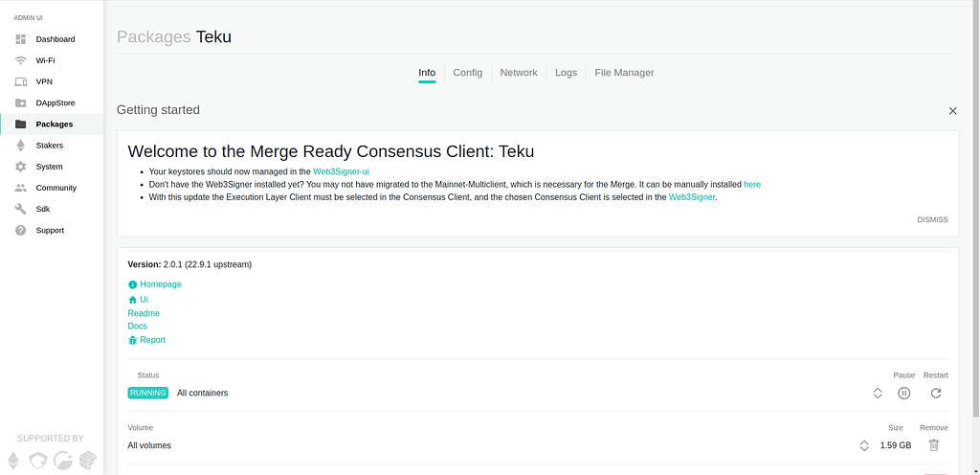Open Dashboard from sidebar
980x475 pixels.
(x=55, y=39)
